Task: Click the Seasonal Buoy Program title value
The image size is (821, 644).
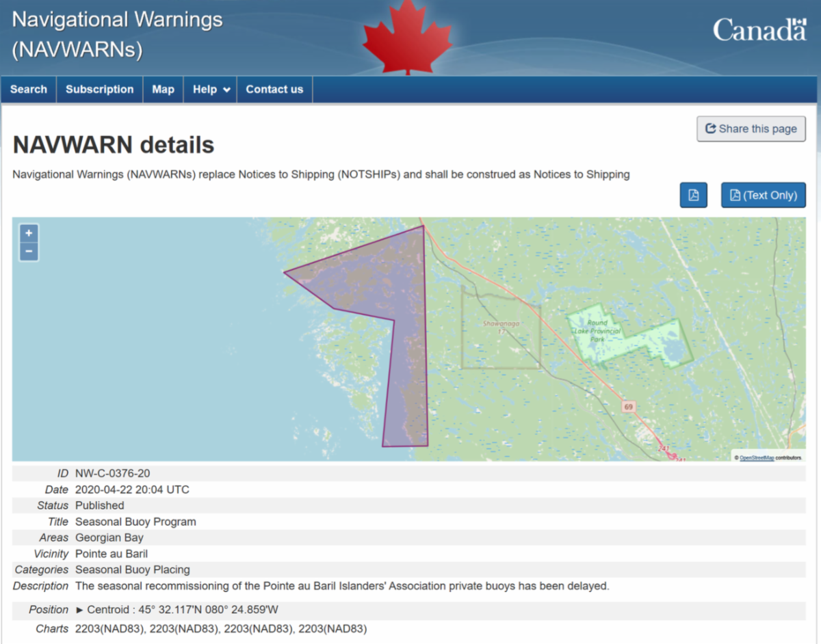Action: pyautogui.click(x=135, y=522)
